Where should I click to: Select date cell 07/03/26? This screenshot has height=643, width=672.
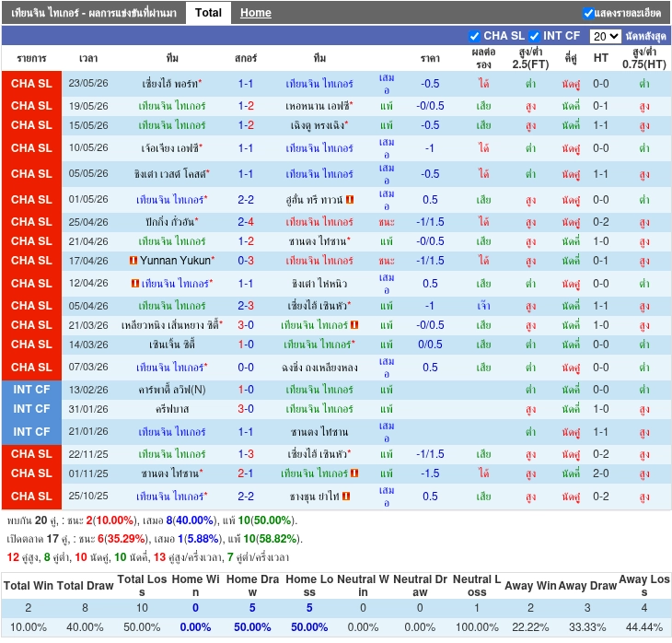88,368
